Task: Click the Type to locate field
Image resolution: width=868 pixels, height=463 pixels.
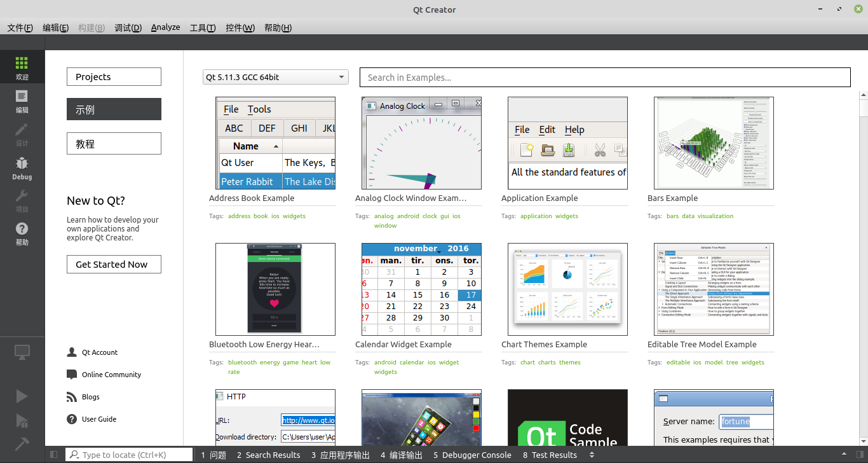Action: tap(129, 455)
